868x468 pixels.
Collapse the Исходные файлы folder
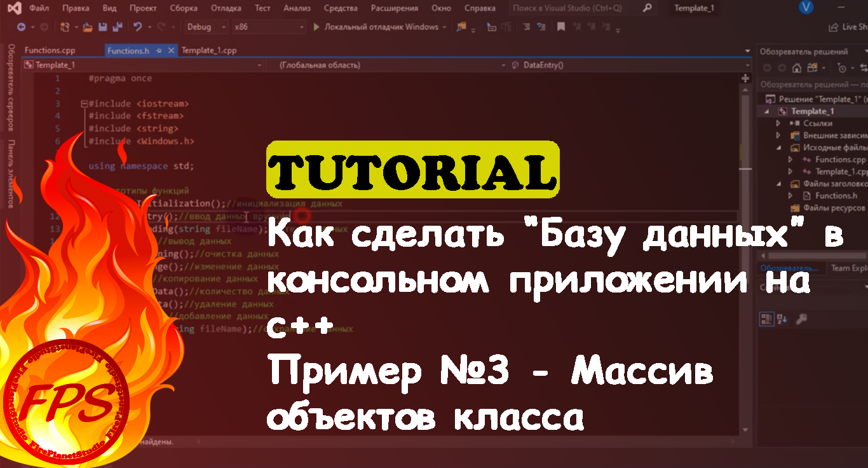pyautogui.click(x=778, y=148)
